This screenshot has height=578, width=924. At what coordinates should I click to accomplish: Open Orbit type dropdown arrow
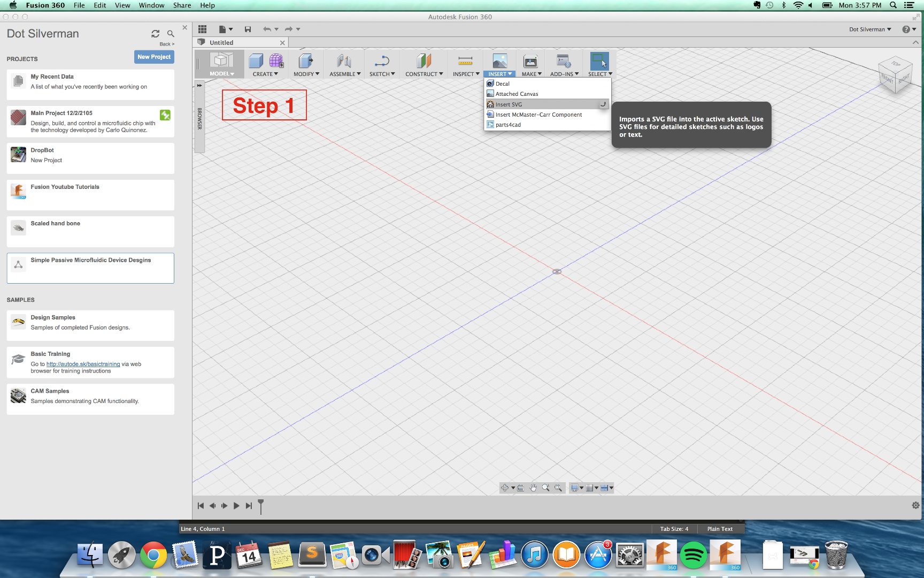513,488
